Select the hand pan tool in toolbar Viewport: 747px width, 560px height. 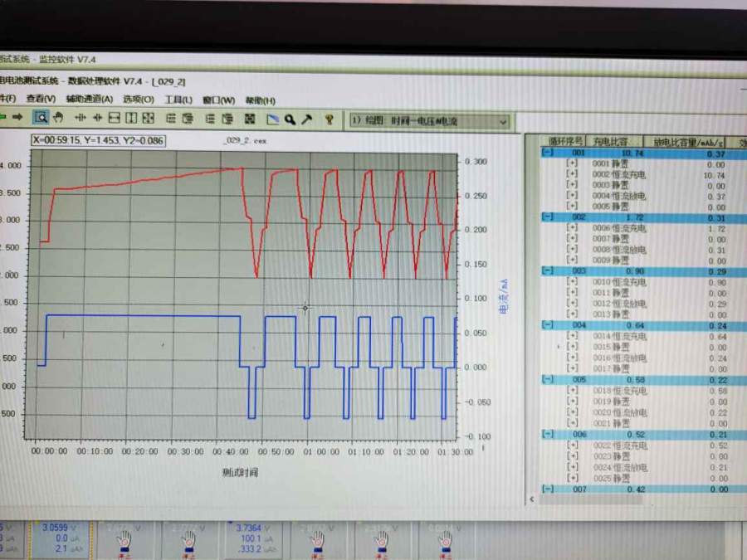59,119
